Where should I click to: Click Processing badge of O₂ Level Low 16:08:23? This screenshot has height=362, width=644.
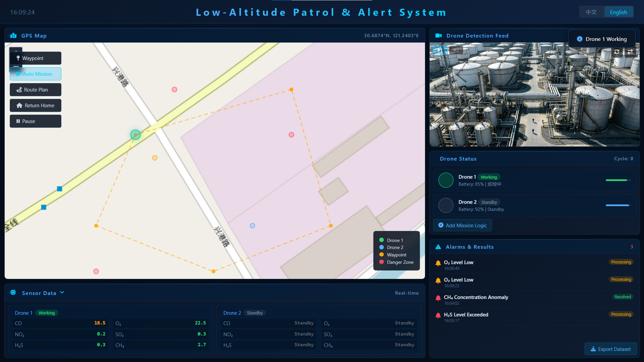[621, 279]
